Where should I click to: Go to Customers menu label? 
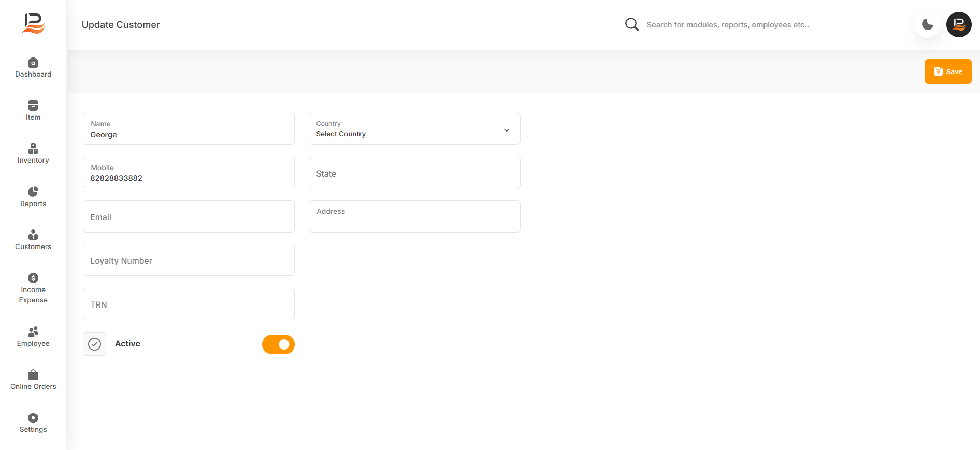click(x=33, y=247)
